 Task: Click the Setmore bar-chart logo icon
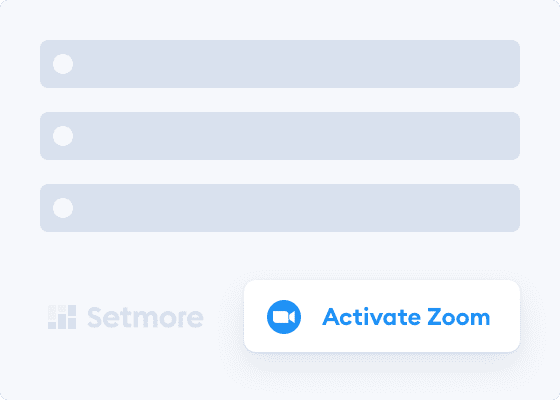pos(62,317)
